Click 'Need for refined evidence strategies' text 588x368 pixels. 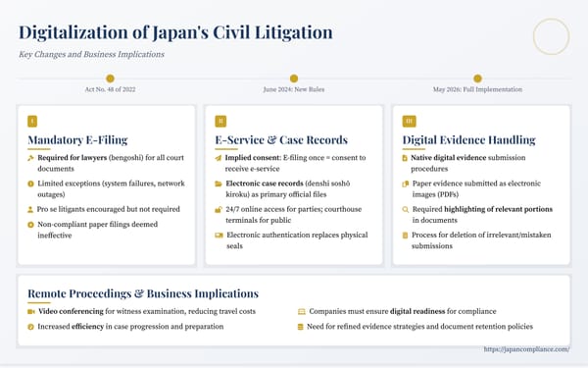[366, 327]
